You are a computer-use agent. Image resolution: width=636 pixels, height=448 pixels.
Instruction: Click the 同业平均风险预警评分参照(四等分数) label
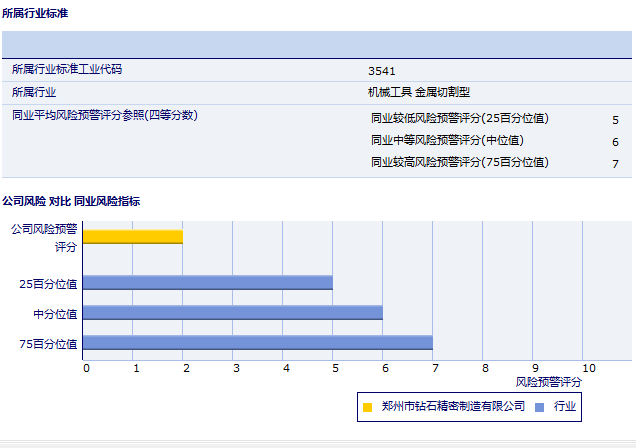click(105, 115)
